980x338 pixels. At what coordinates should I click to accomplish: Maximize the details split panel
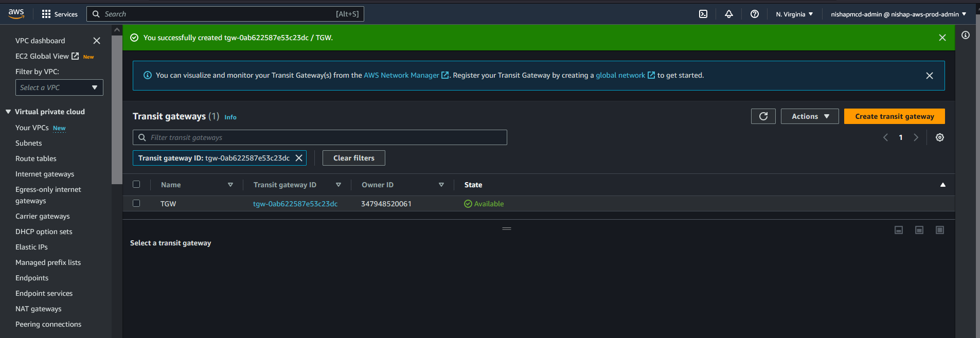point(939,230)
